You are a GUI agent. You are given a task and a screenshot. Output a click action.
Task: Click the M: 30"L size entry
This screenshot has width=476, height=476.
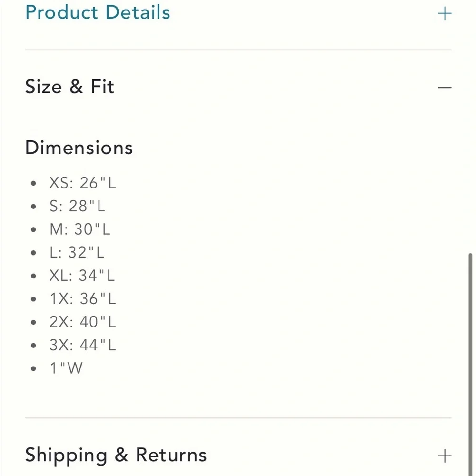(80, 229)
